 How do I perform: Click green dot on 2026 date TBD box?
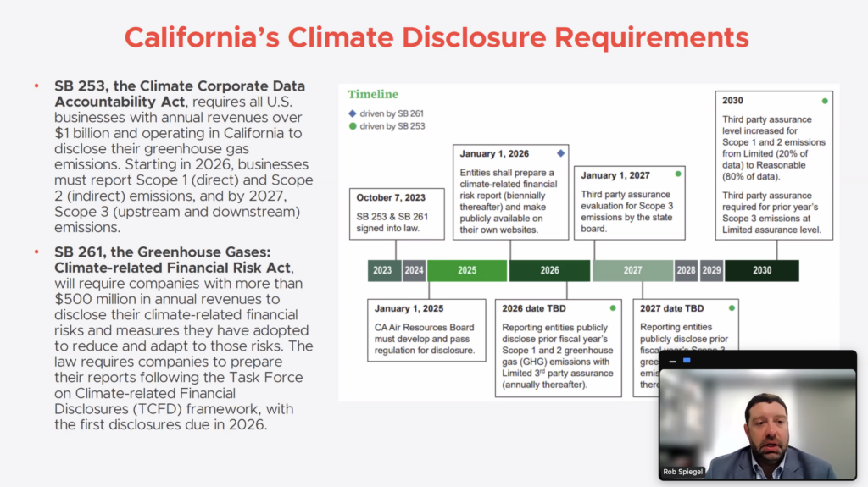[x=612, y=308]
